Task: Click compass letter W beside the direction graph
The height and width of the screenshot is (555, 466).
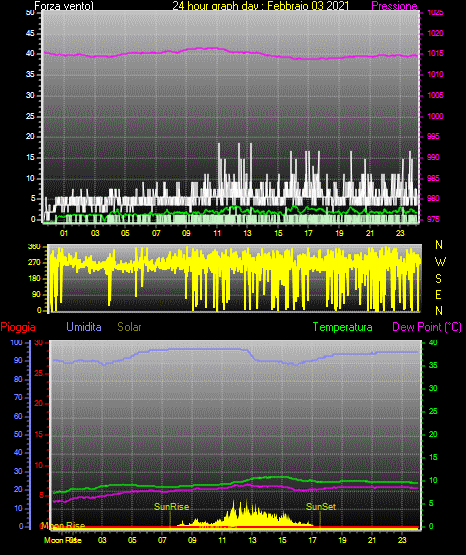Action: click(440, 262)
